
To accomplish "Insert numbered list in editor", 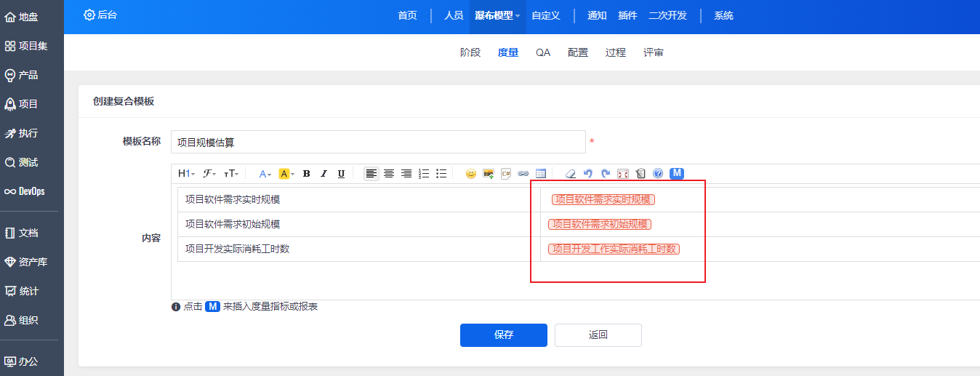I will coord(424,174).
